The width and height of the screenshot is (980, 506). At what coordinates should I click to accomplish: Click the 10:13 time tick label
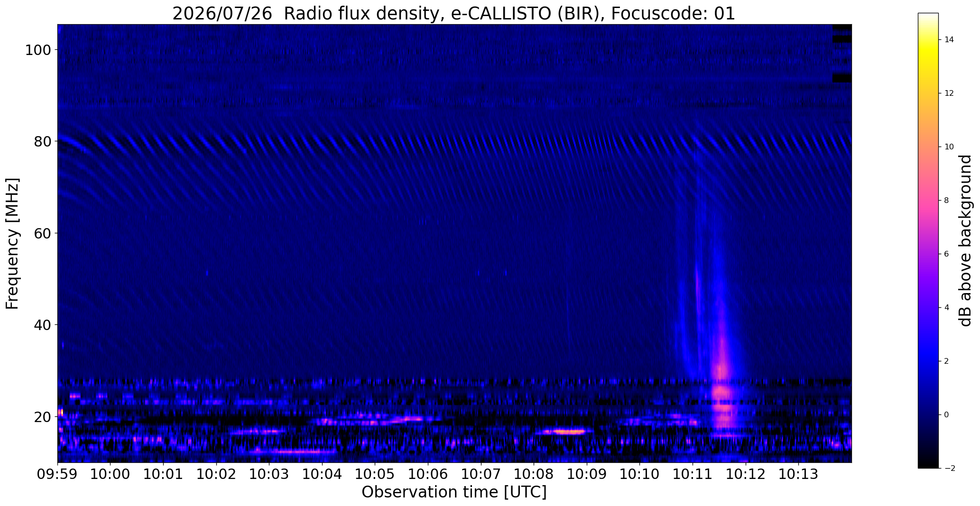pyautogui.click(x=798, y=474)
